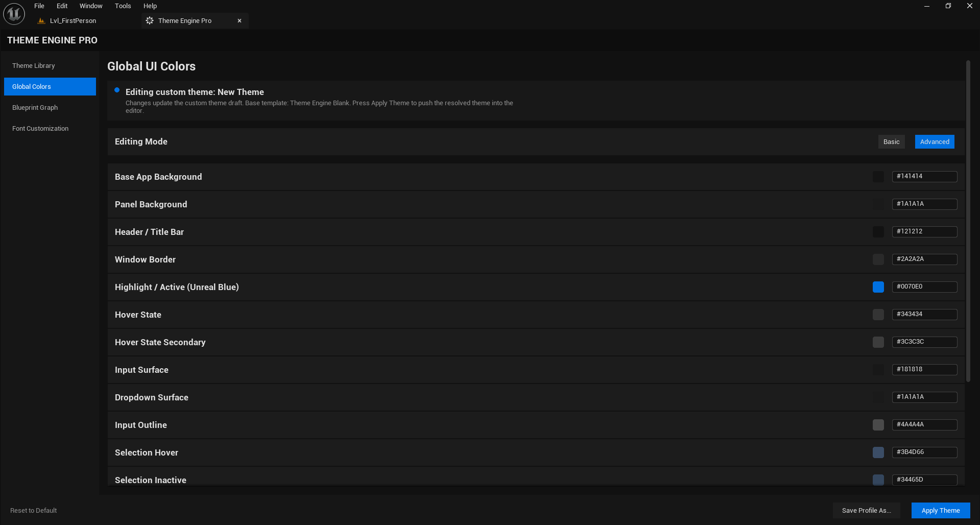Open Highlight / Active blue color swatch
Image resolution: width=980 pixels, height=525 pixels.
click(x=878, y=287)
